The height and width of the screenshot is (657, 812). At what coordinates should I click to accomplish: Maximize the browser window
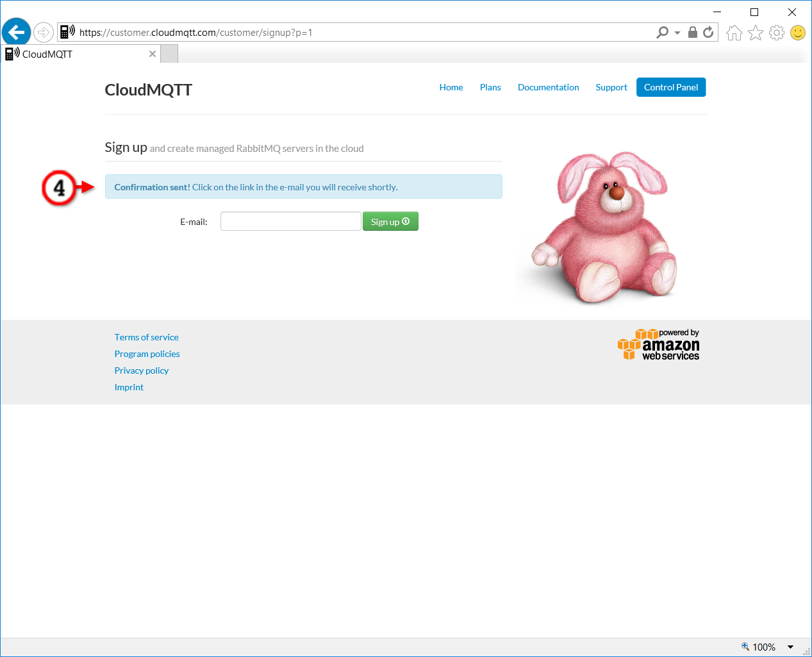click(x=754, y=12)
